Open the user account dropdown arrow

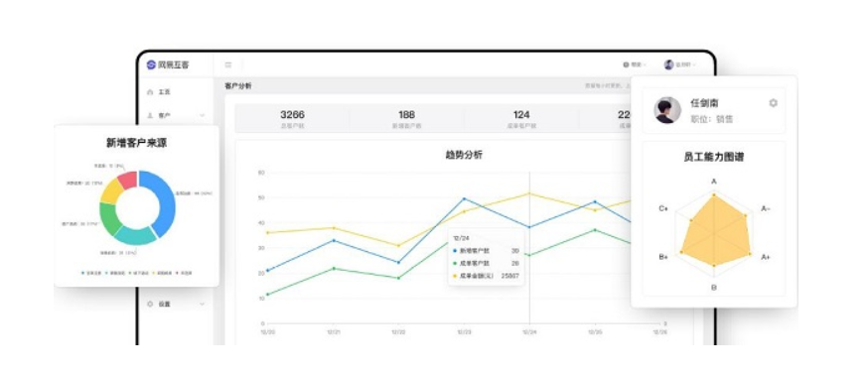[694, 65]
